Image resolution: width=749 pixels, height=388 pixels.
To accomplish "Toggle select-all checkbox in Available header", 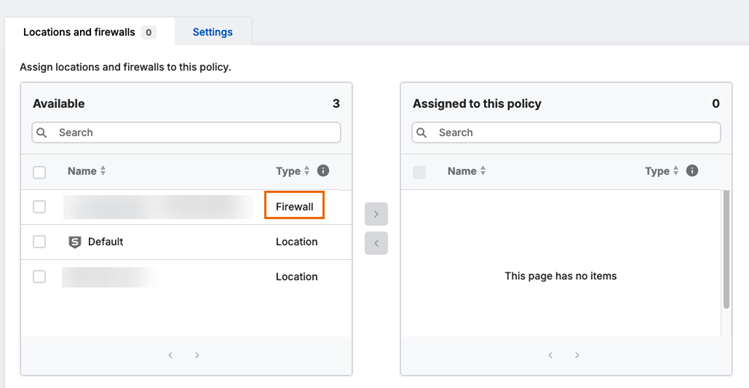I will [39, 172].
